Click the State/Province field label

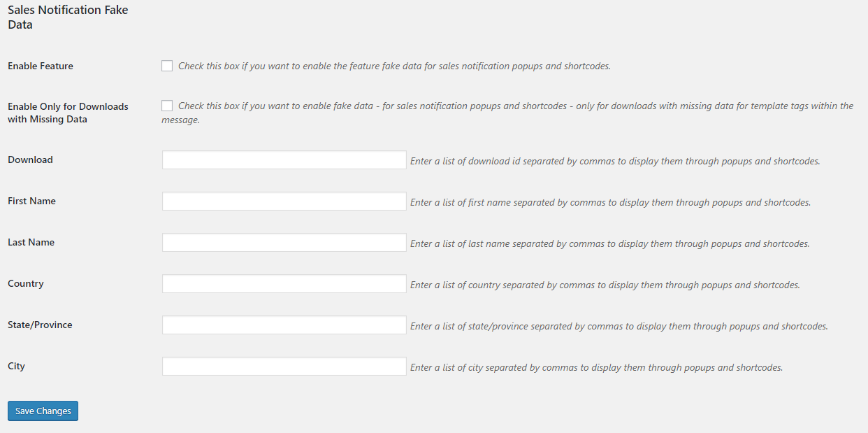pos(40,325)
